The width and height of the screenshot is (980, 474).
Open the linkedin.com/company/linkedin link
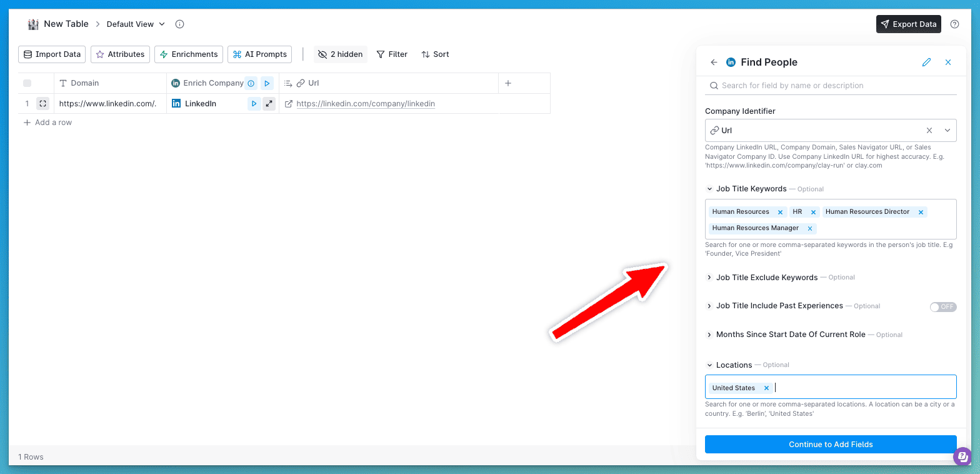pyautogui.click(x=365, y=104)
